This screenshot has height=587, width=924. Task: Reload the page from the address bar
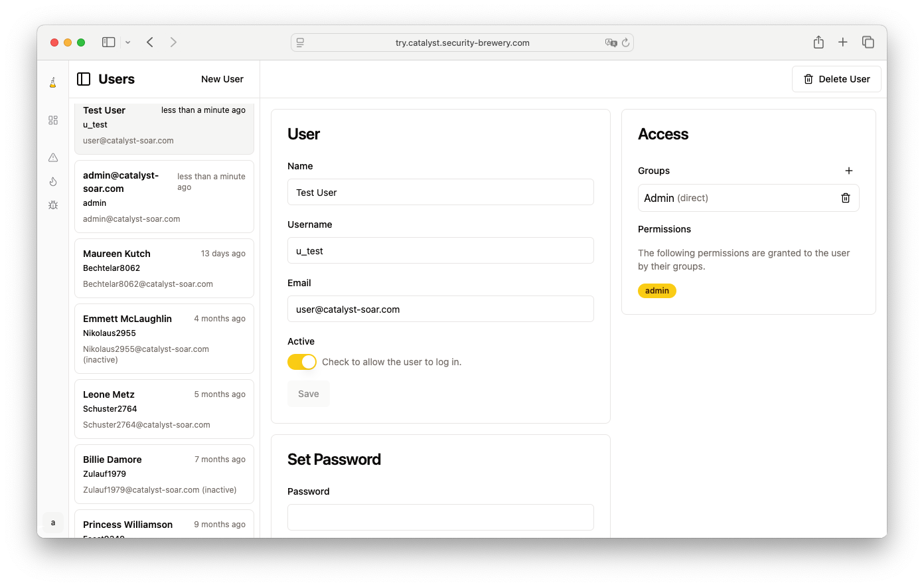coord(625,42)
